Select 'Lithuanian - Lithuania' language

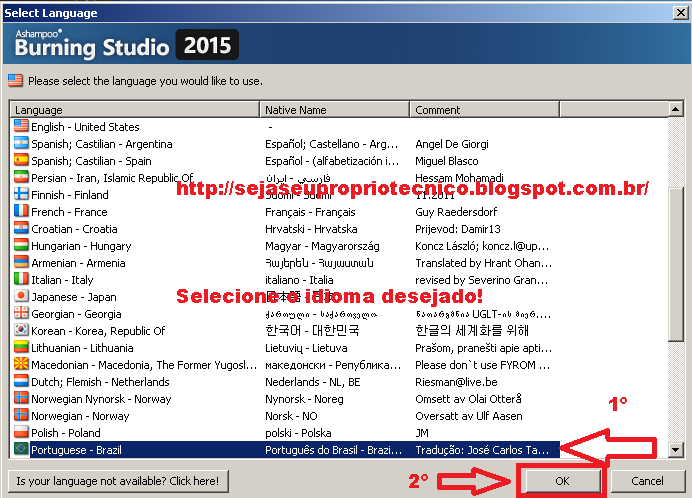point(82,348)
